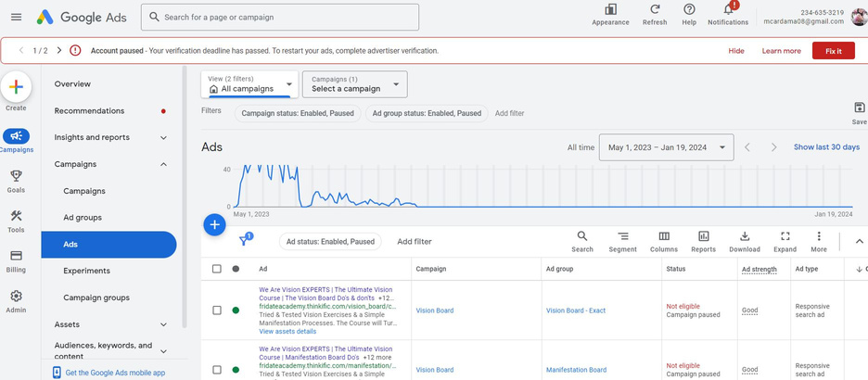Viewport: 868px width, 380px height.
Task: Open the Columns tool
Action: tap(664, 242)
